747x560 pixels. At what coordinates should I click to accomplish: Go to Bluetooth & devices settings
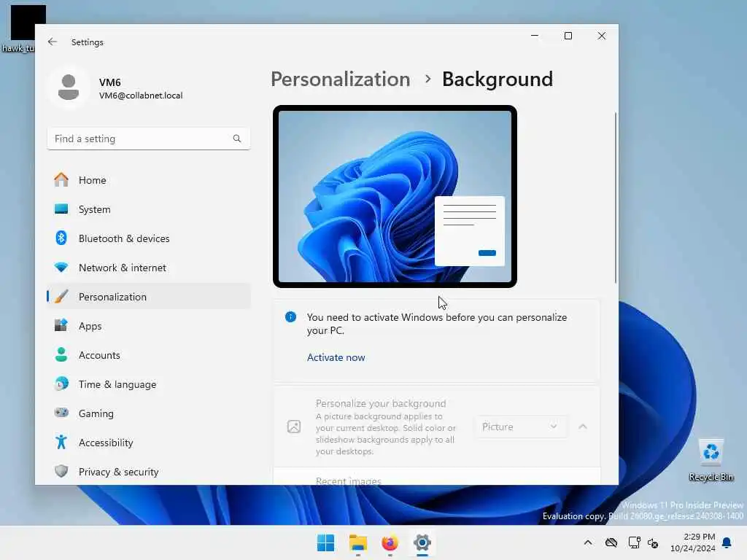coord(149,238)
